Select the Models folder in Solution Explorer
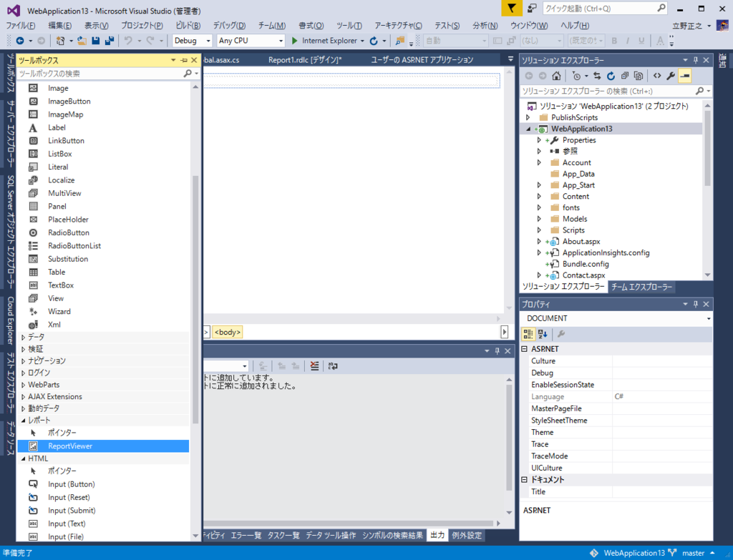 click(x=575, y=219)
